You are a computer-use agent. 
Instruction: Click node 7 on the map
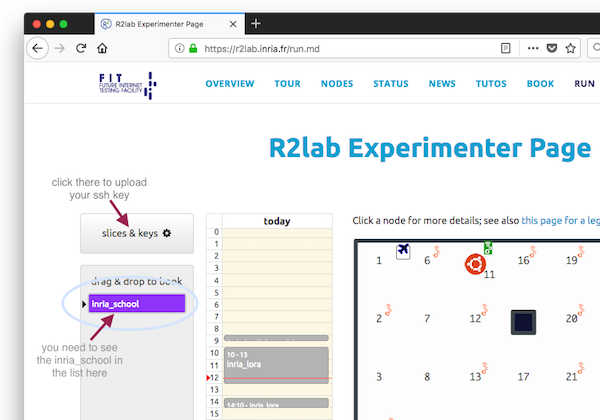coord(427,319)
